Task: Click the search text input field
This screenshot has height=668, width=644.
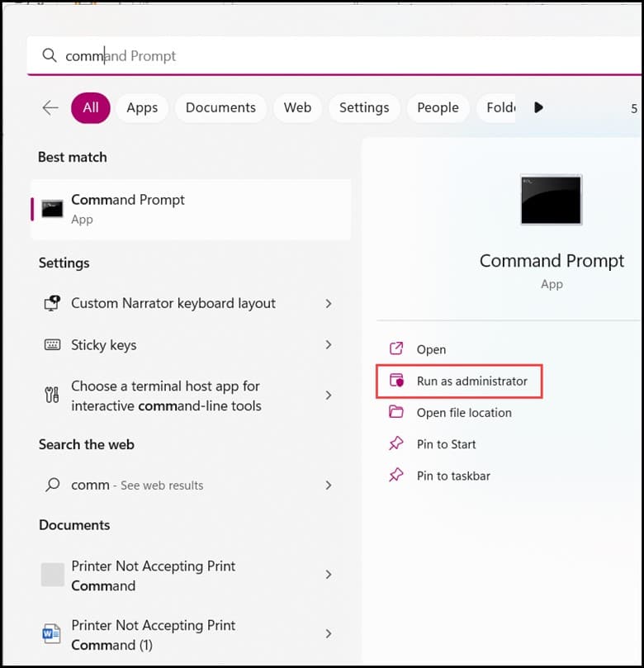Action: pos(334,56)
